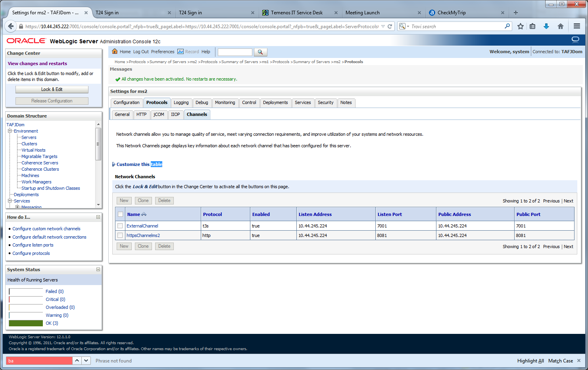Sort table by Protocol column header
This screenshot has width=588, height=370.
[x=212, y=214]
